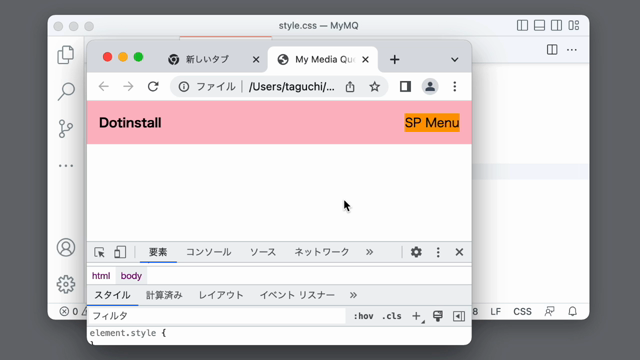Image resolution: width=640 pixels, height=360 pixels.
Task: Open the コンソール DevTools tab
Action: (x=209, y=252)
